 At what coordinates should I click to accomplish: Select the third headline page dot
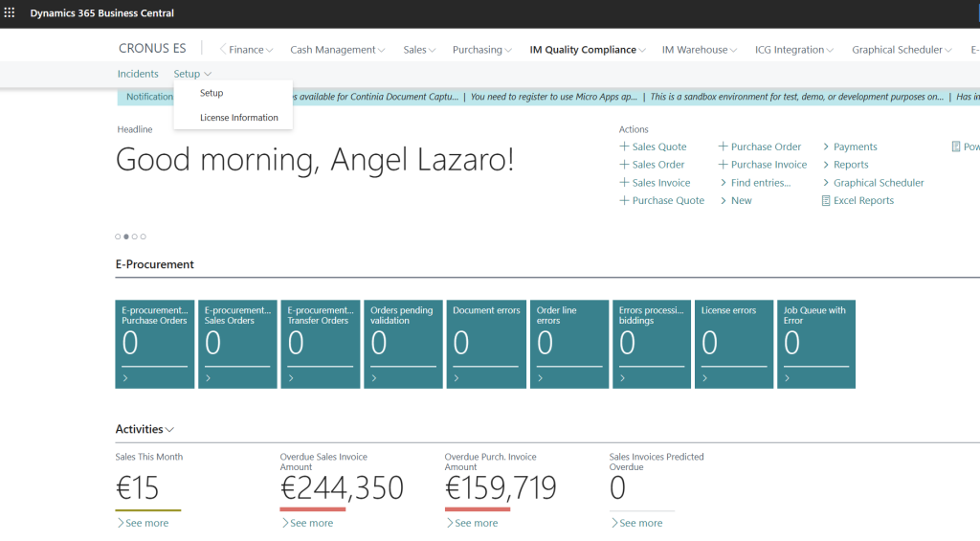[x=134, y=237]
